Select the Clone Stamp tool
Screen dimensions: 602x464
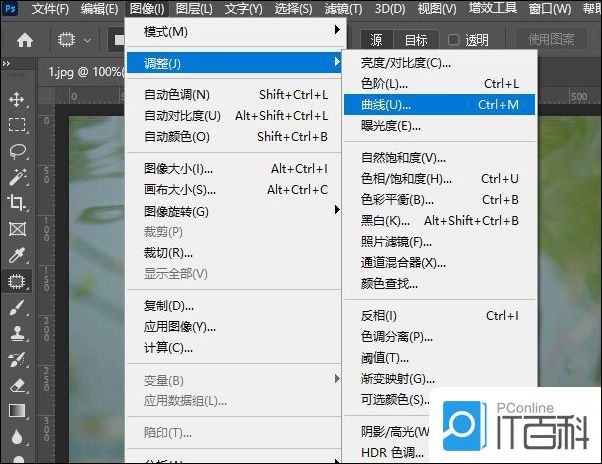tap(18, 334)
